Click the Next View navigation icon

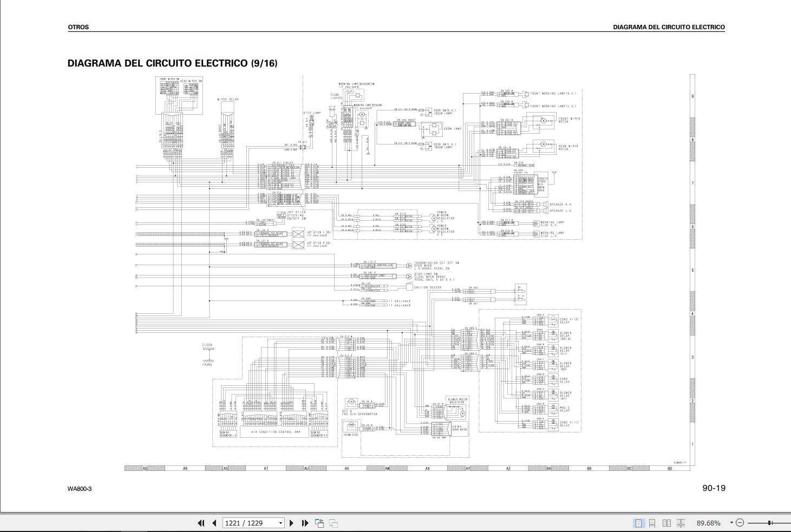pos(333,523)
